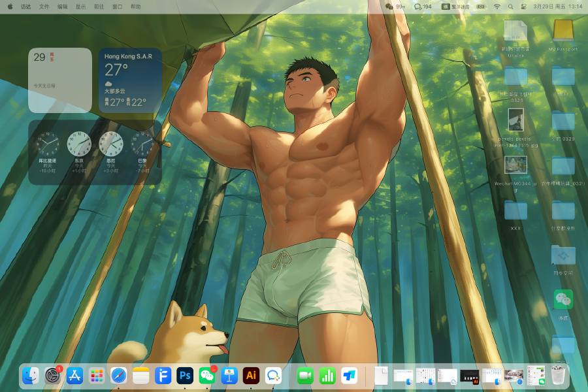Viewport: 588px width, 392px height.
Task: Open Photoshop from the dock
Action: pos(185,376)
